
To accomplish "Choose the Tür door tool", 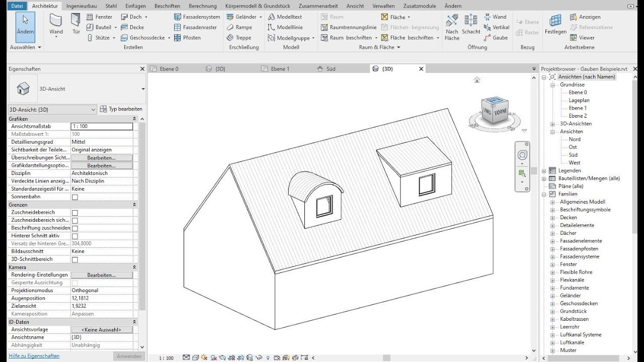I will pyautogui.click(x=76, y=25).
